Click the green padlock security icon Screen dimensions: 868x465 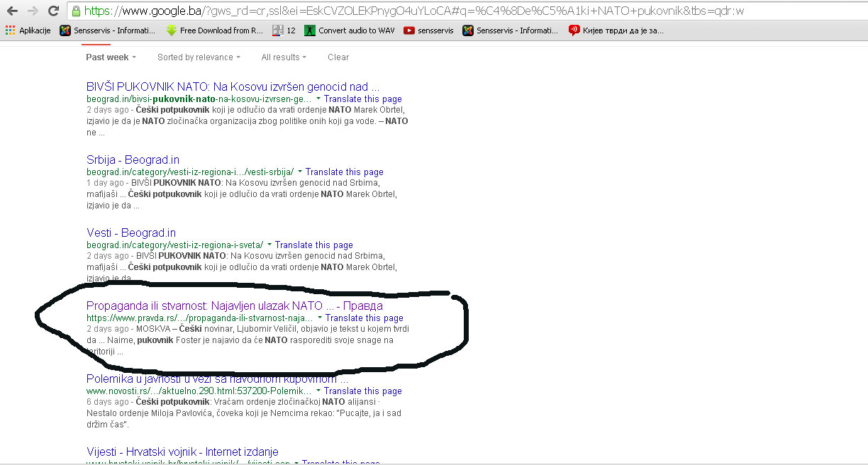76,11
